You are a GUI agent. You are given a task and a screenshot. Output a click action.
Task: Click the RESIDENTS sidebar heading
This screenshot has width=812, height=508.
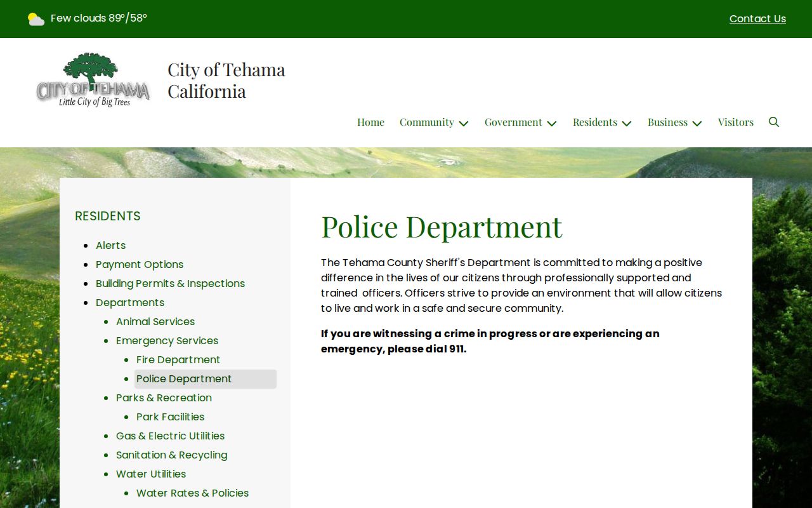click(108, 216)
